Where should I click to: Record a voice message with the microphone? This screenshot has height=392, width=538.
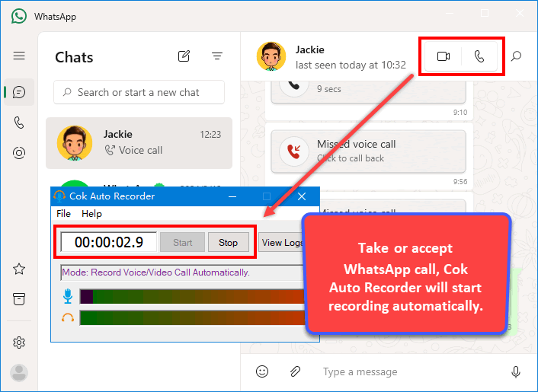[516, 371]
